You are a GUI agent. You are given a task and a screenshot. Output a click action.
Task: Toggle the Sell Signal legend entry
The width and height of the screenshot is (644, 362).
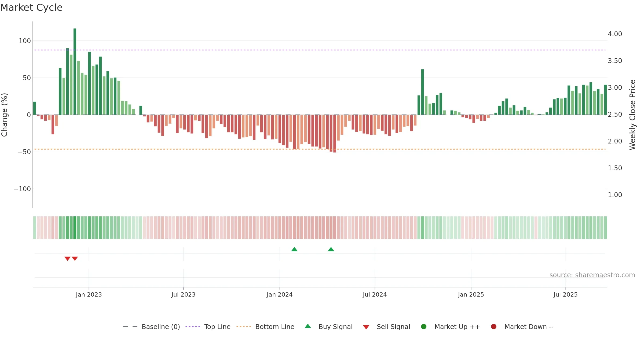(386, 327)
